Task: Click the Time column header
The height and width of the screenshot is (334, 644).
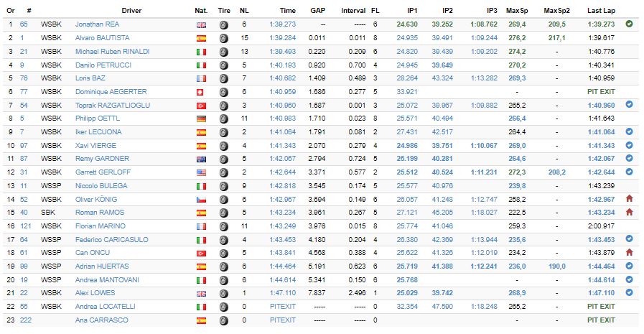Action: pyautogui.click(x=287, y=11)
